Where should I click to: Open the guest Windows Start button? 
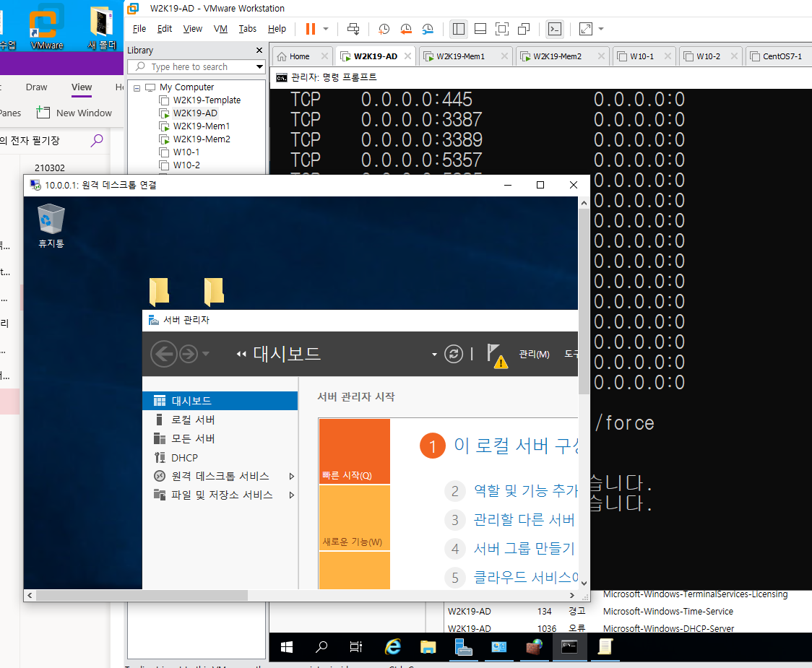point(286,647)
